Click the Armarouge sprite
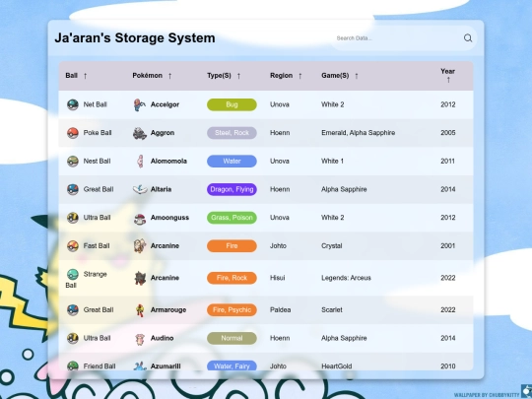The height and width of the screenshot is (399, 532). 140,310
